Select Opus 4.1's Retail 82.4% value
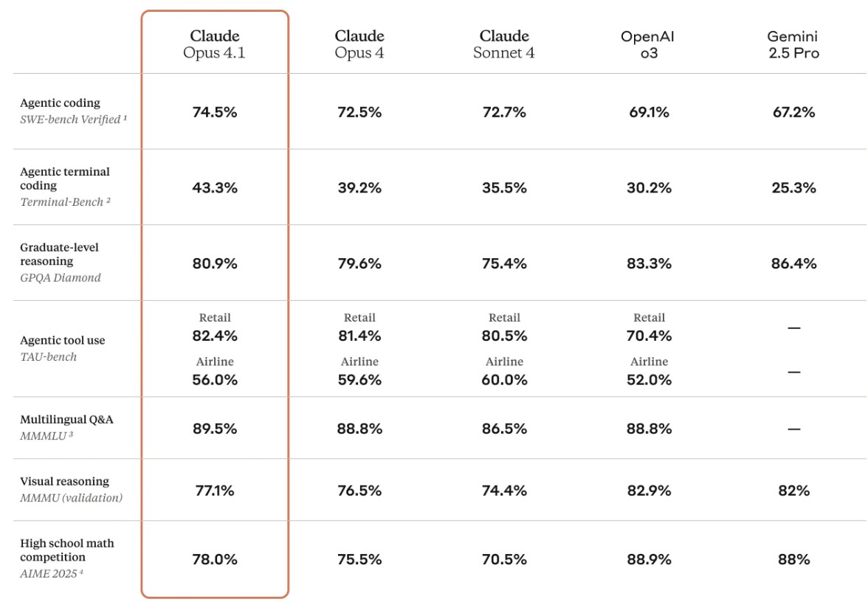This screenshot has width=868, height=613. (x=215, y=336)
